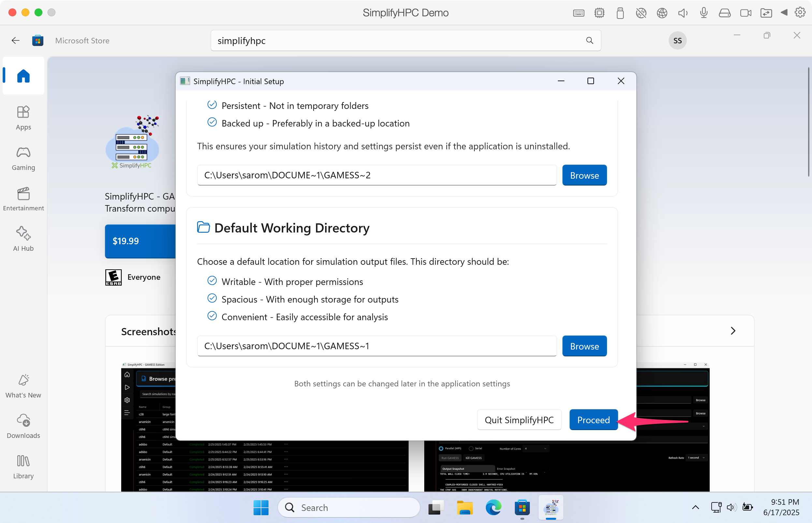Open File Explorer from the taskbar

click(x=464, y=507)
